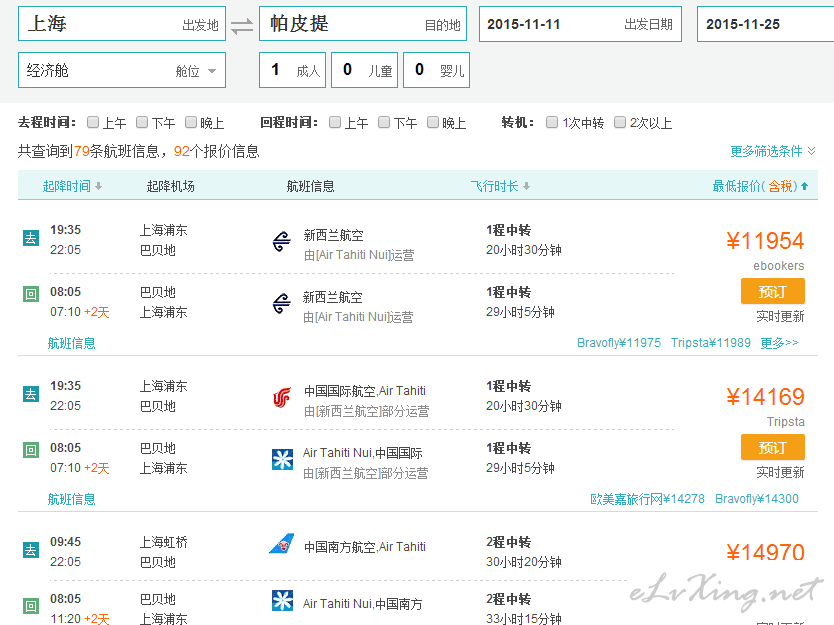Click the 20小时30分钟 duration of 新西兰航空 flight

click(x=523, y=250)
